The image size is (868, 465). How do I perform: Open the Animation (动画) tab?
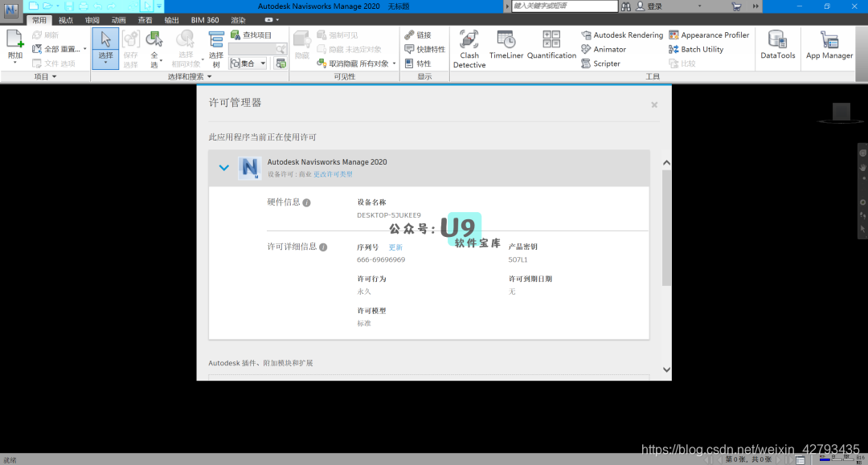118,20
